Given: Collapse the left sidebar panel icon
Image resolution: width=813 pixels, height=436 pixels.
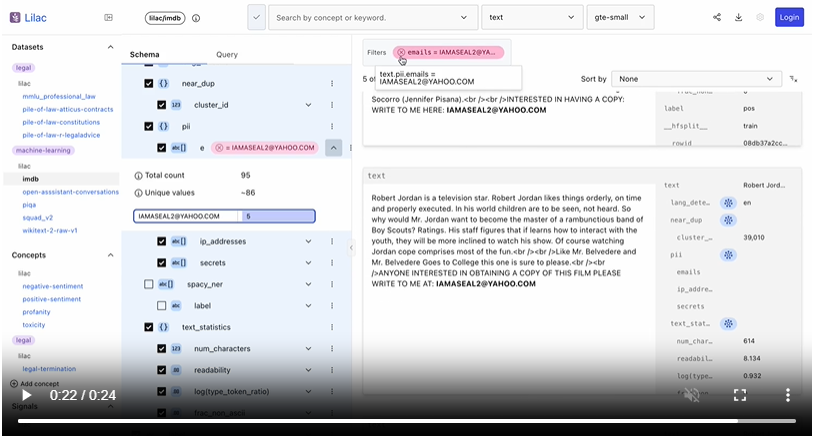Looking at the screenshot, I should coord(108,17).
